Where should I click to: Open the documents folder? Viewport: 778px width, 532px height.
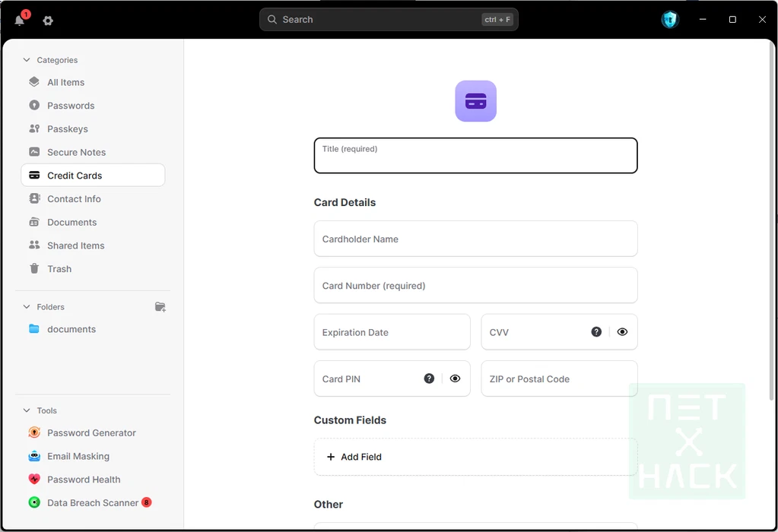click(71, 329)
